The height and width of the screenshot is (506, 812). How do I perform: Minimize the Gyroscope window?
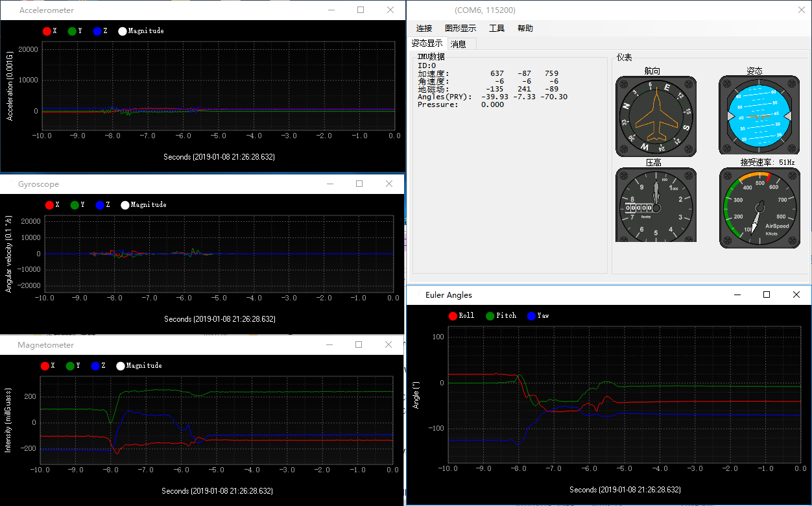[x=330, y=184]
